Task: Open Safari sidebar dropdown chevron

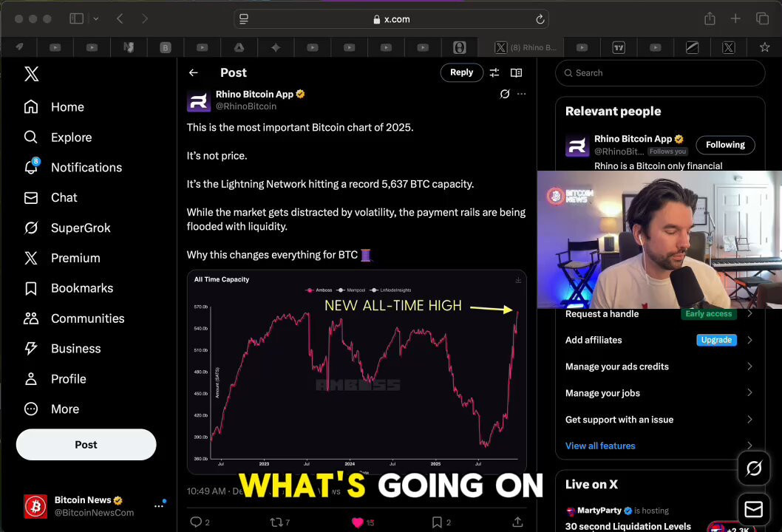Action: click(96, 18)
